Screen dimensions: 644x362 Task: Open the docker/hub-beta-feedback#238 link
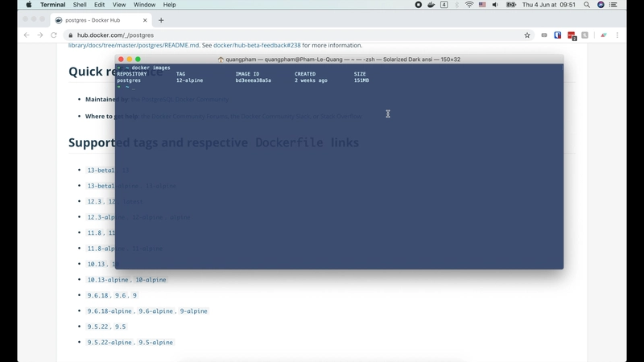point(257,45)
